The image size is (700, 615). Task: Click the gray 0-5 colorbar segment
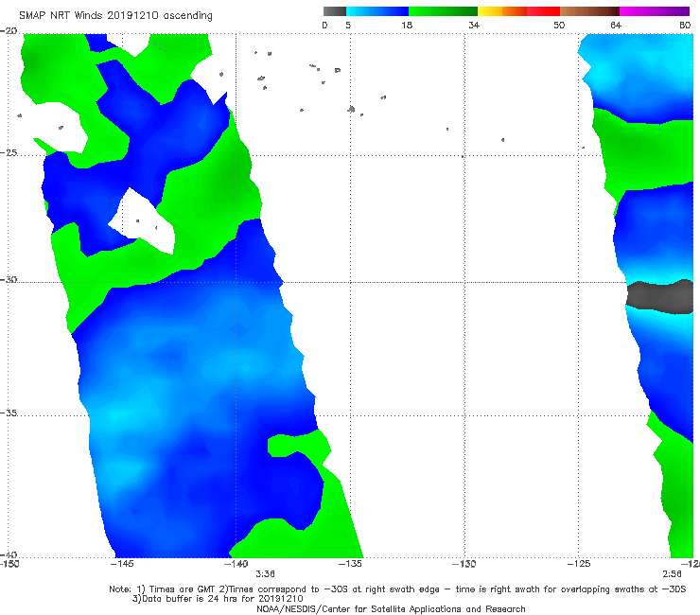[x=335, y=11]
